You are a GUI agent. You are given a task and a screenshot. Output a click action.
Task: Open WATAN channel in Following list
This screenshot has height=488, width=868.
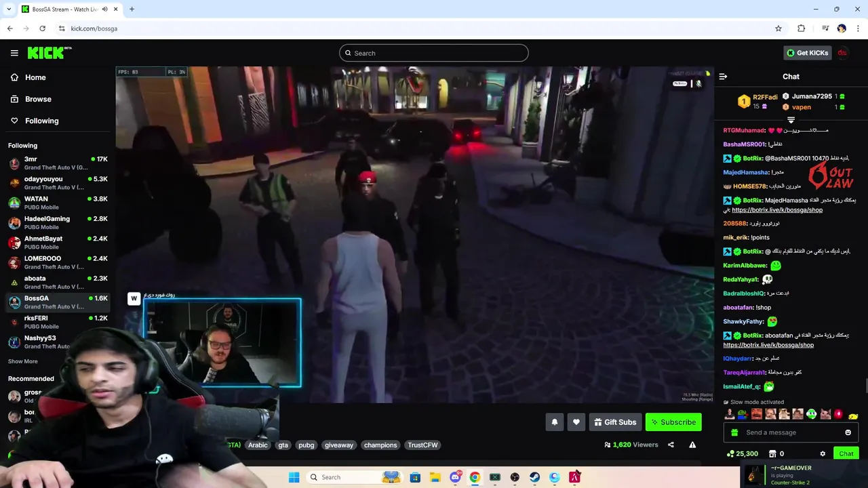(x=58, y=203)
